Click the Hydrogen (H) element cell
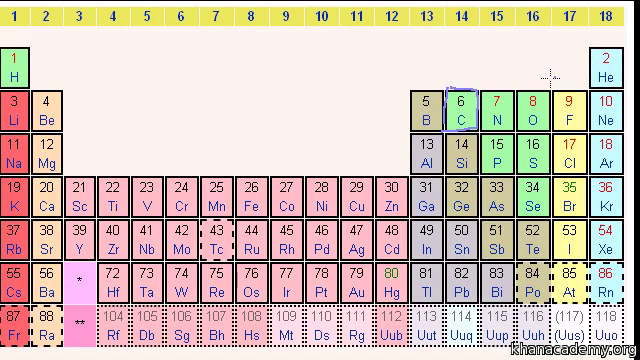 point(15,68)
